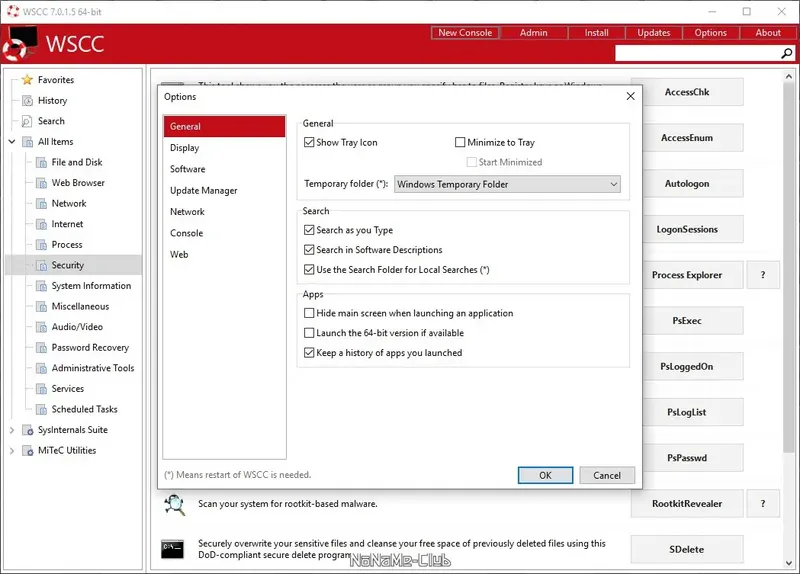Viewport: 800px width, 574px height.
Task: Click the History clock icon
Action: (28, 101)
